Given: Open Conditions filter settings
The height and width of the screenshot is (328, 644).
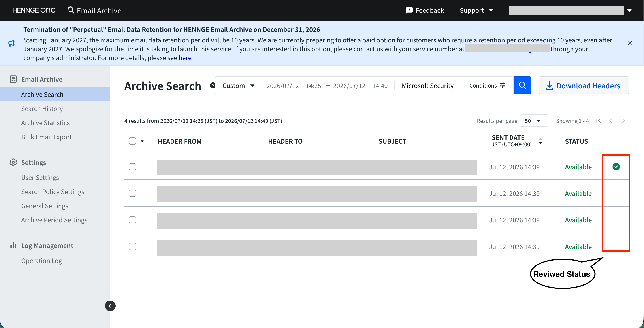Looking at the screenshot, I should (487, 86).
